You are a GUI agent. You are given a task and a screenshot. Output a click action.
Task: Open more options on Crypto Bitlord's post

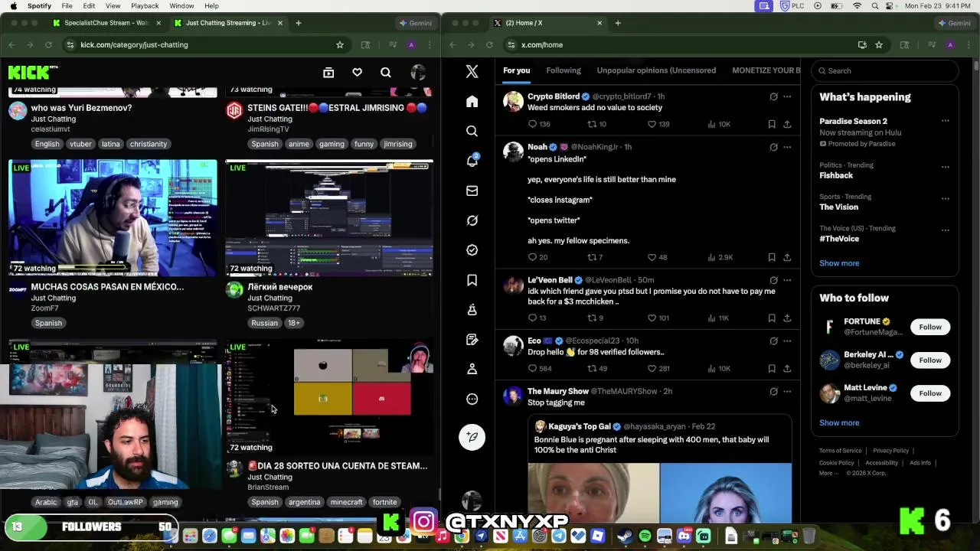787,96
